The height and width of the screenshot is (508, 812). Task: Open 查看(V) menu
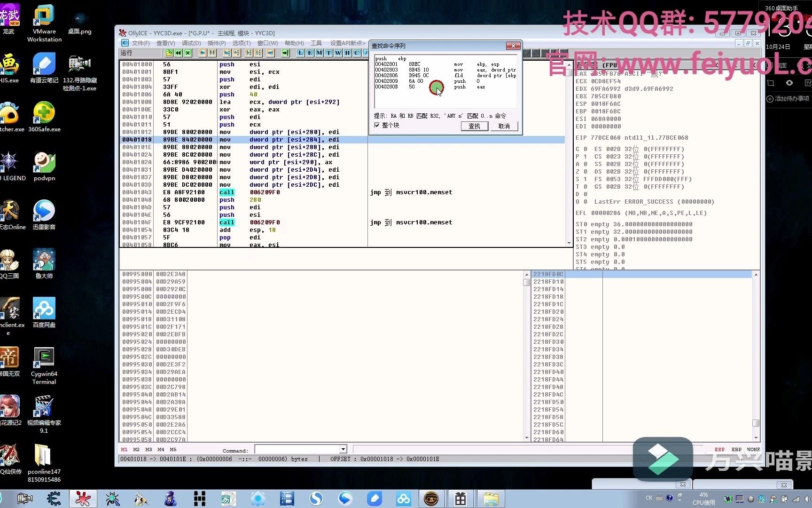165,43
